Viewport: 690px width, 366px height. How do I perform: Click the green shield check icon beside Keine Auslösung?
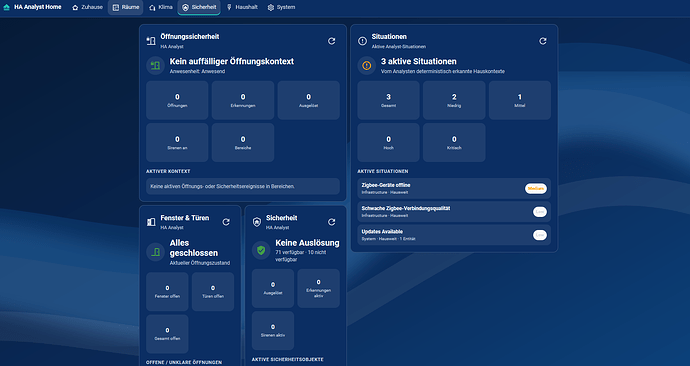[261, 250]
